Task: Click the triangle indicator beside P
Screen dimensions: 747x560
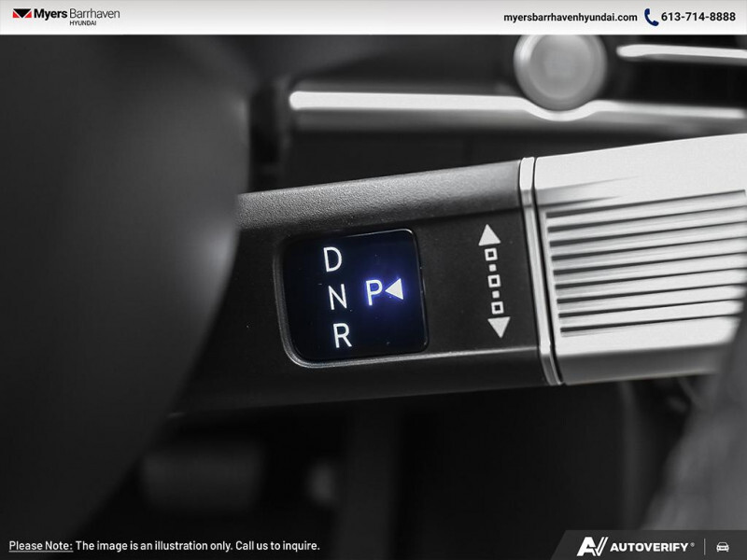Action: tap(394, 290)
